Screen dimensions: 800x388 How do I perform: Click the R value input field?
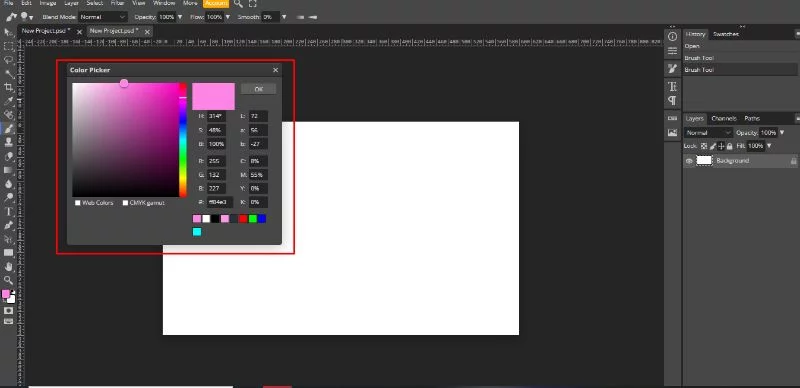click(x=216, y=161)
